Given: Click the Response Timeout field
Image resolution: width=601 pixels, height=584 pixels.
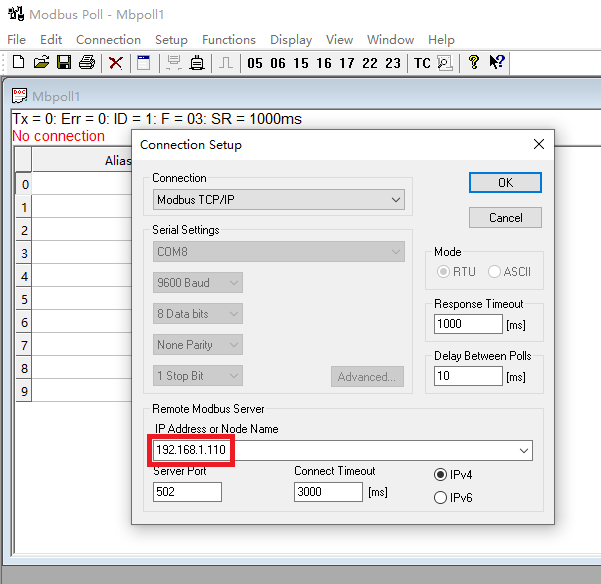Looking at the screenshot, I should coord(468,325).
